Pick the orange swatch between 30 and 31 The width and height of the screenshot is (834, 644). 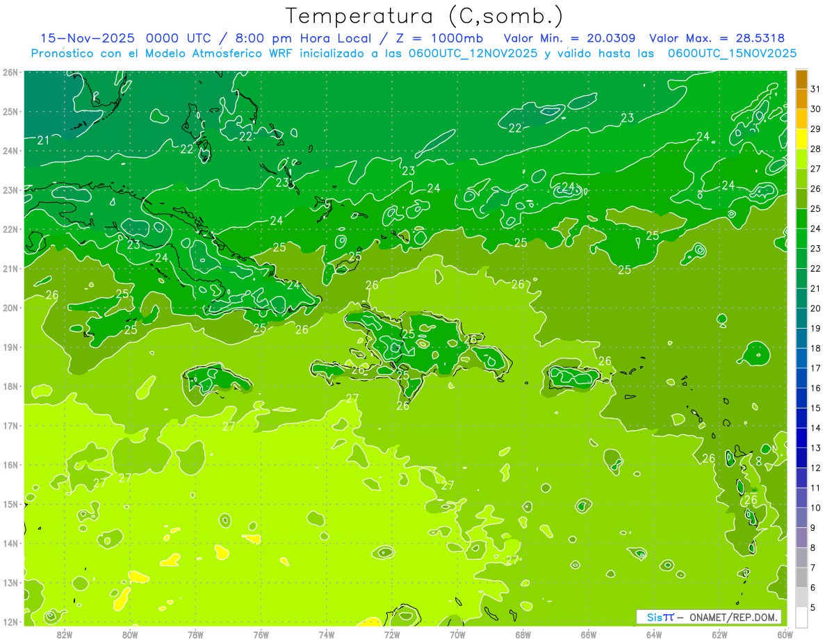[801, 99]
